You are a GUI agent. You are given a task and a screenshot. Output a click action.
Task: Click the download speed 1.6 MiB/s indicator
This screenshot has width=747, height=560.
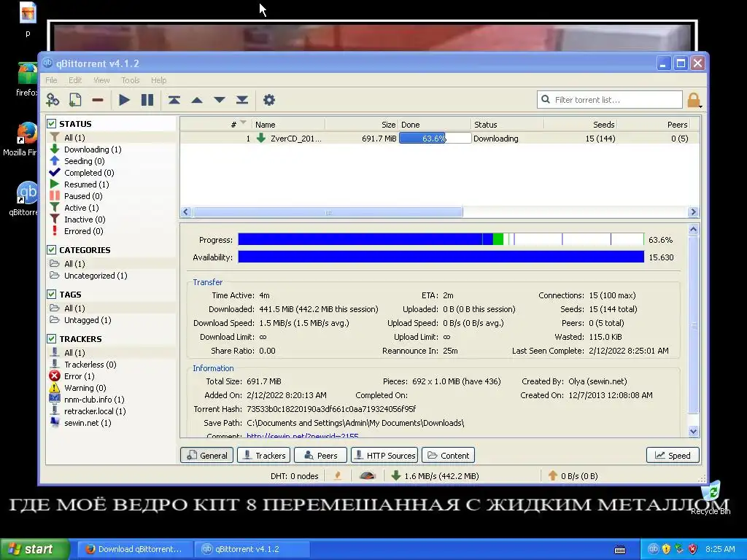point(436,475)
